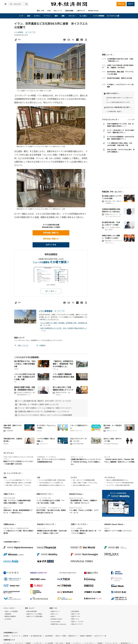Screen dimensions: 138x644
Task: Follow the 中東・アフリカ topic with its plus
Action: pos(15,346)
